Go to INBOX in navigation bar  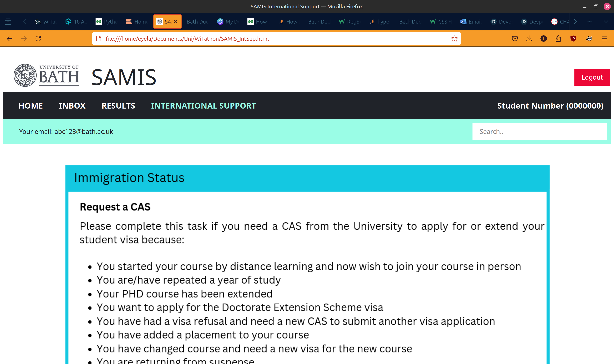72,106
